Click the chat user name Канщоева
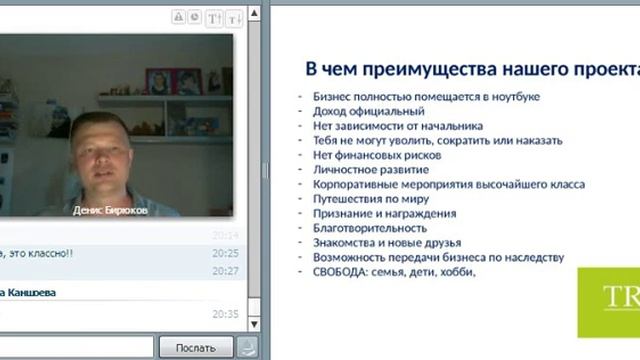The height and width of the screenshot is (360, 640). coord(32,292)
